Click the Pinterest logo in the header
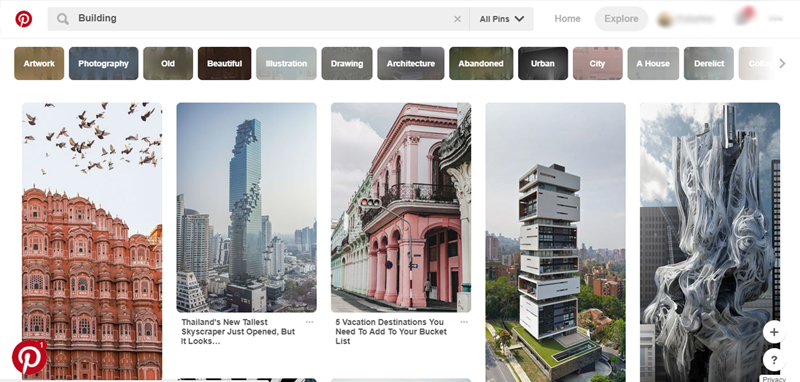800x382 pixels. [x=23, y=19]
